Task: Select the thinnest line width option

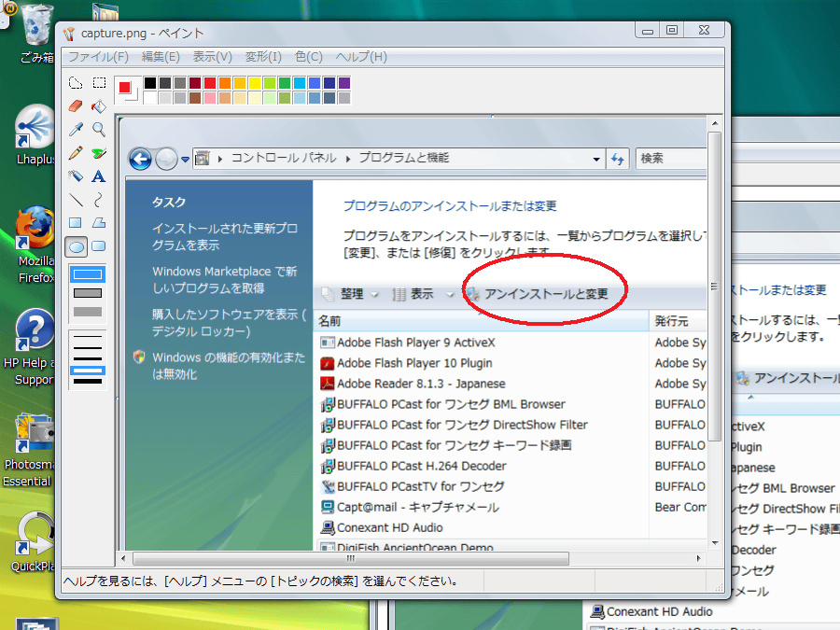Action: click(88, 336)
